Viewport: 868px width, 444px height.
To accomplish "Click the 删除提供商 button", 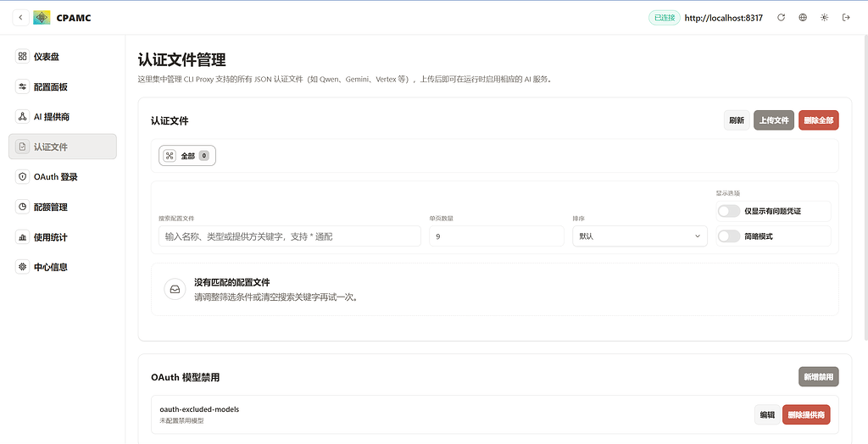I will pos(806,414).
